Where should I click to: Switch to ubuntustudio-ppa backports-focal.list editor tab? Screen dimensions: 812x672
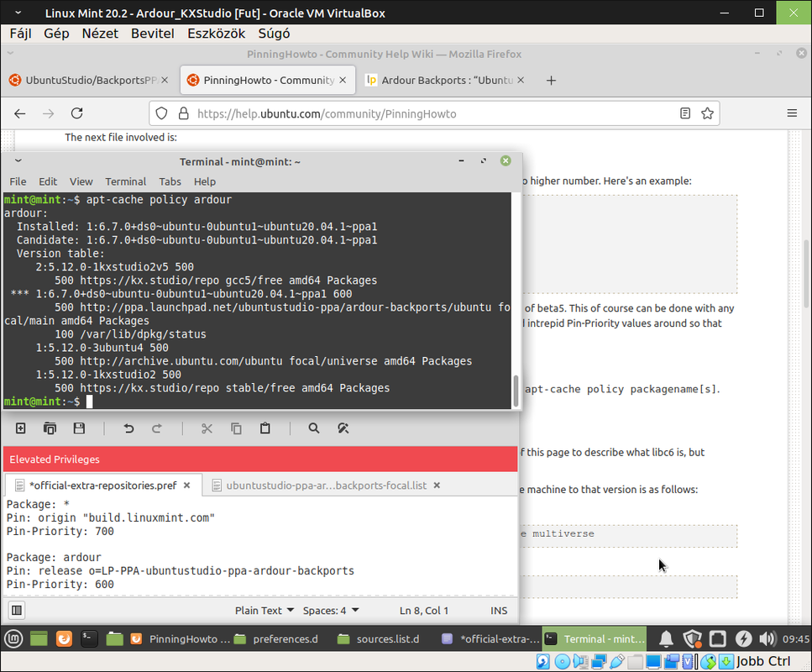click(327, 486)
